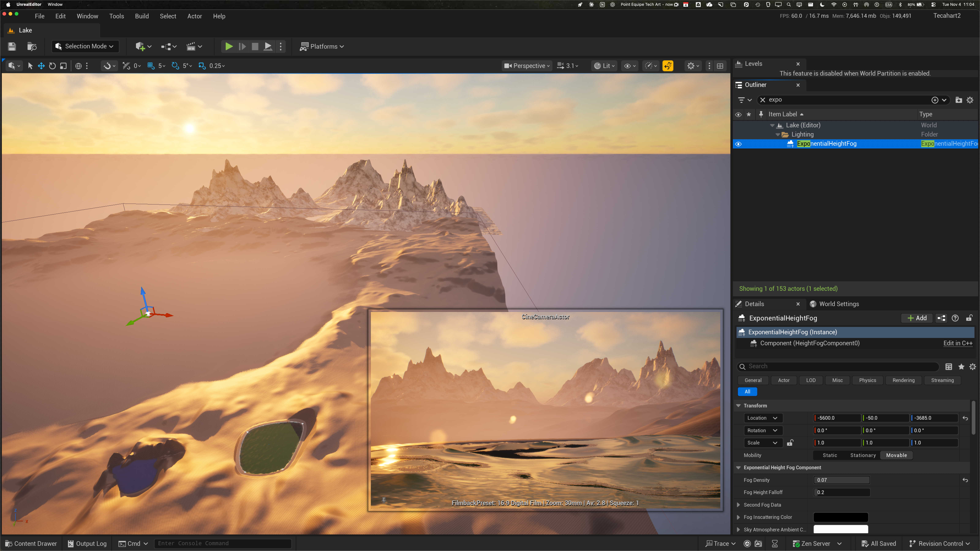
Task: Collapse the Transform section
Action: pyautogui.click(x=738, y=406)
